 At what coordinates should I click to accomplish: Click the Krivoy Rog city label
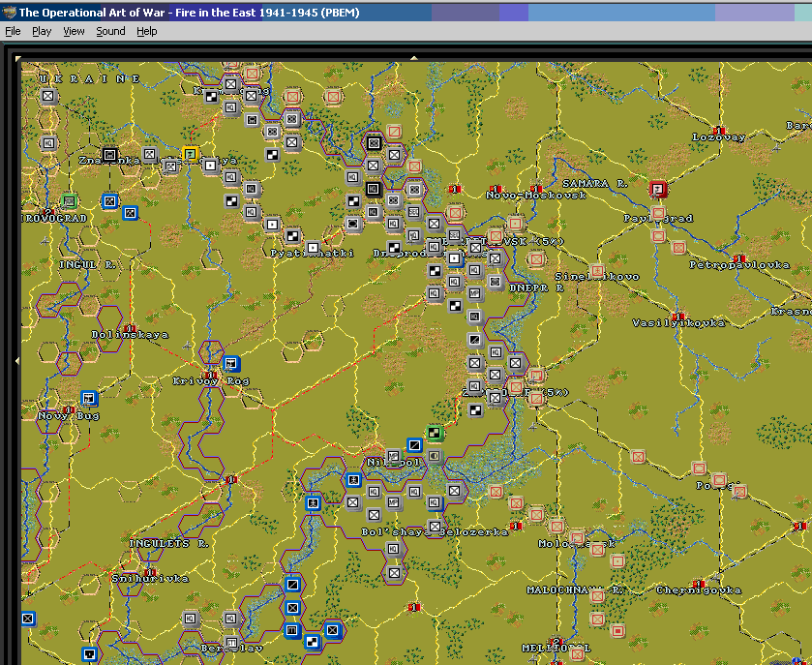pyautogui.click(x=211, y=381)
